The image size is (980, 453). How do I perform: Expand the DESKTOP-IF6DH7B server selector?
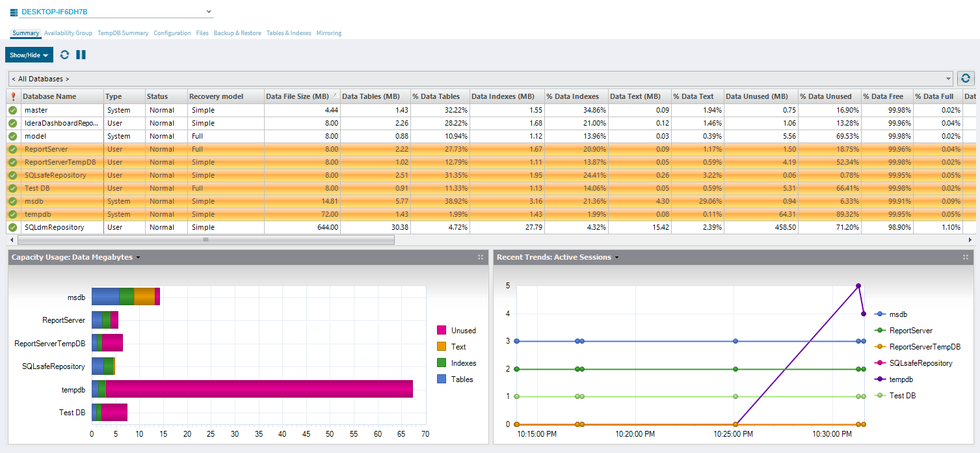(209, 11)
